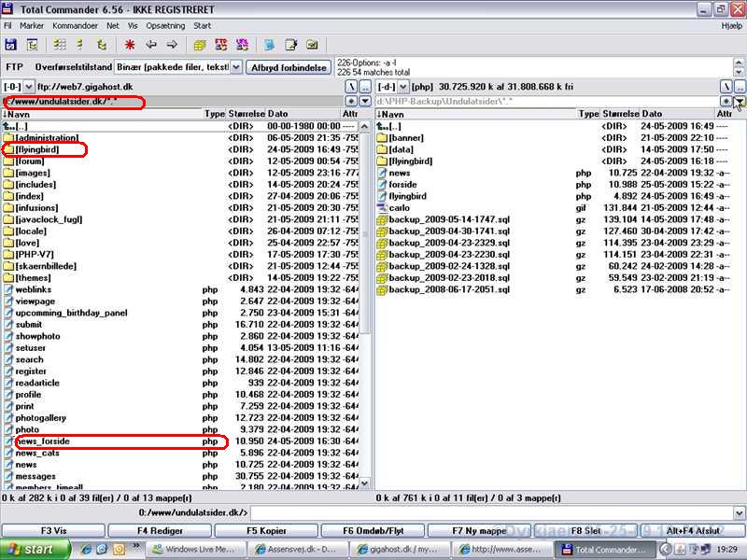Click the Afbryd forbindelse button
Image resolution: width=747 pixels, height=560 pixels.
289,67
